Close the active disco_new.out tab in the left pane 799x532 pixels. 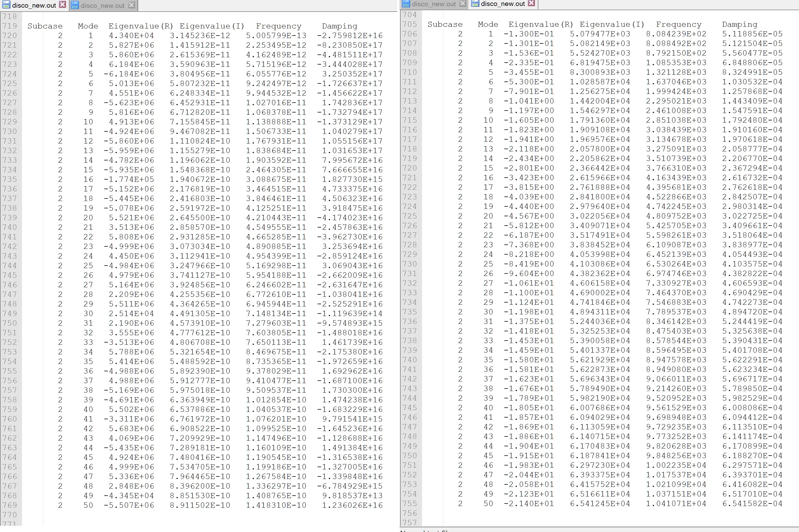(62, 5)
